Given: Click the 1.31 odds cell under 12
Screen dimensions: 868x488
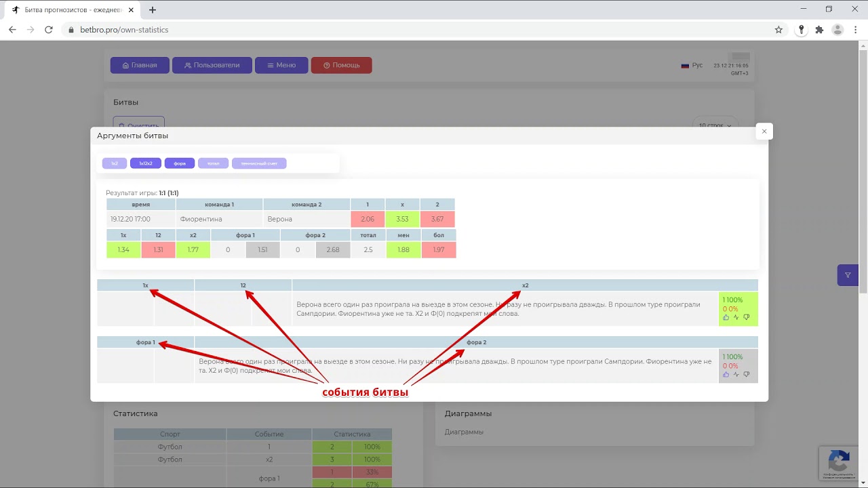Looking at the screenshot, I should (x=158, y=249).
